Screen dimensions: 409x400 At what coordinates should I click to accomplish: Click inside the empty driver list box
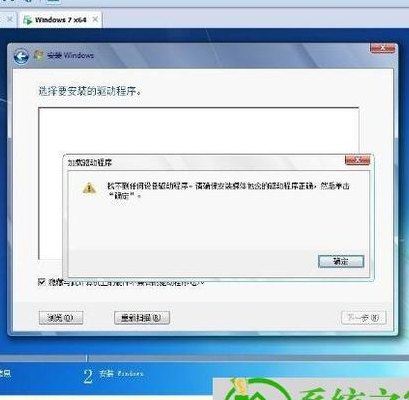(x=198, y=131)
